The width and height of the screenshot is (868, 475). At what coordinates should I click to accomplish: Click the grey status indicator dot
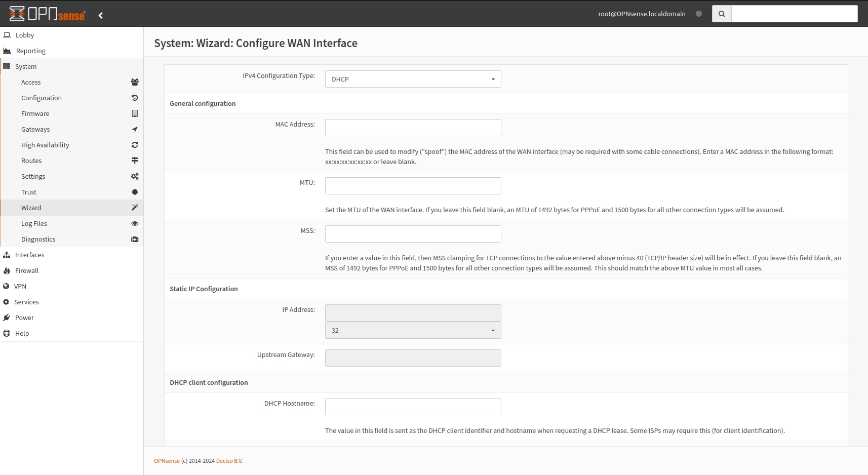[x=699, y=14]
